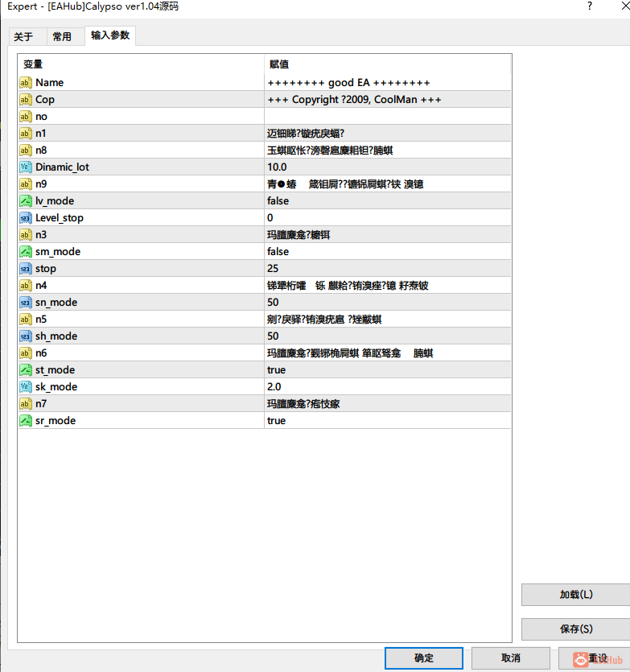630x672 pixels.
Task: Click the integer icon beside stop
Action: pyautogui.click(x=26, y=269)
